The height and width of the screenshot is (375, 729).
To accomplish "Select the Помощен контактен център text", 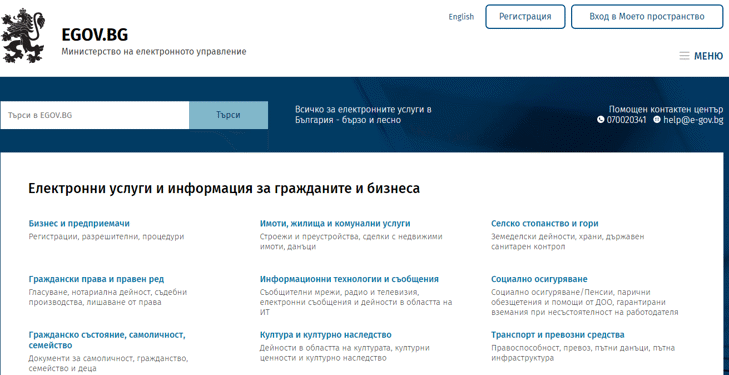I will point(666,110).
